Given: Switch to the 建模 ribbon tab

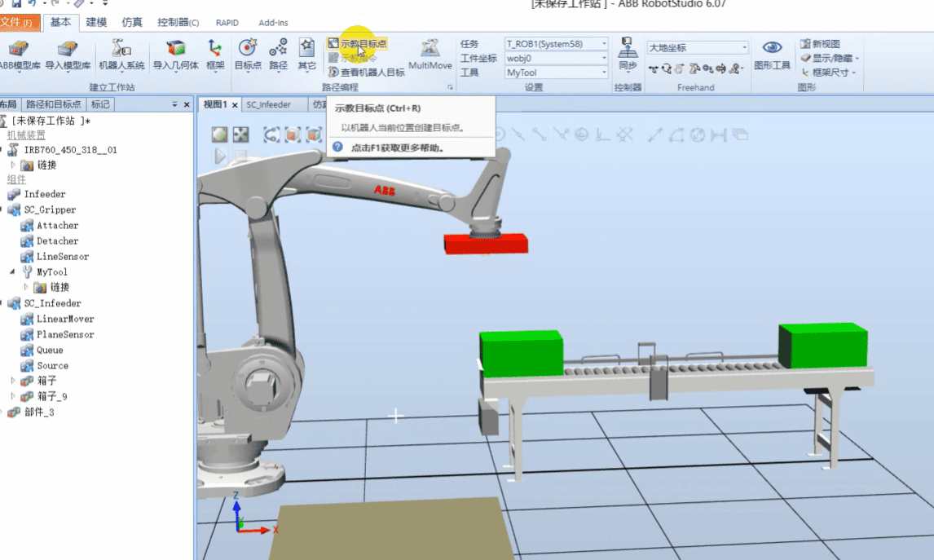Looking at the screenshot, I should [96, 22].
